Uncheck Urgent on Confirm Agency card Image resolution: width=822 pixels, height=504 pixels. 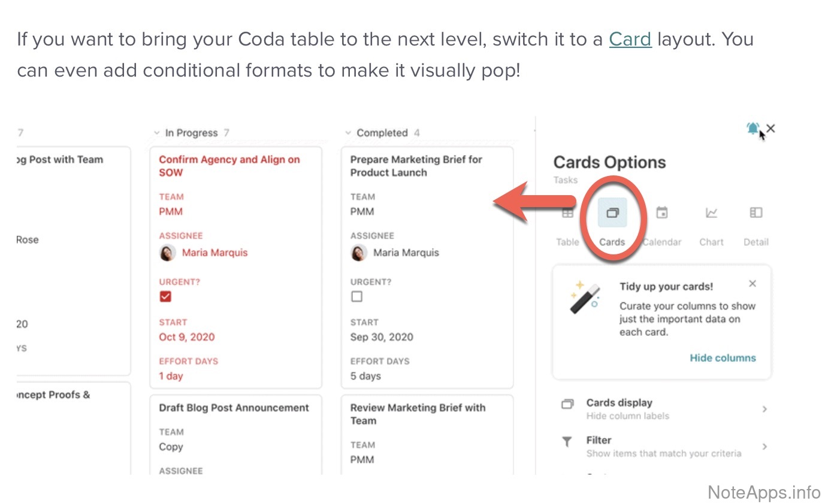pyautogui.click(x=165, y=296)
